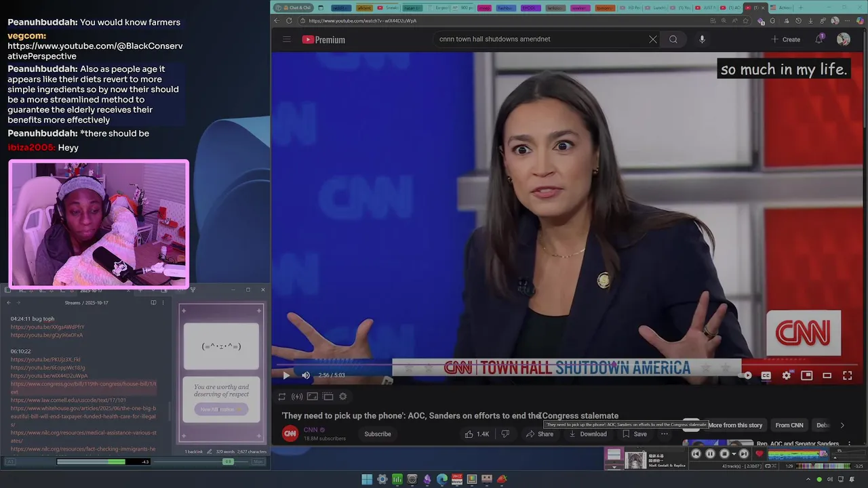The image size is (868, 488).
Task: Love the current track with heart icon
Action: 759,454
